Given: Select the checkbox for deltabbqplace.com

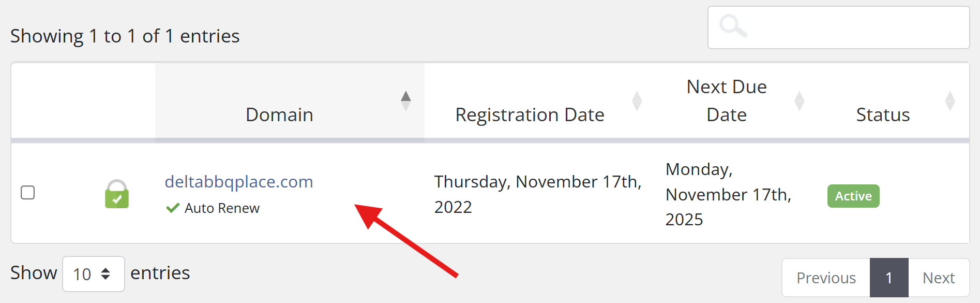Looking at the screenshot, I should pos(28,193).
